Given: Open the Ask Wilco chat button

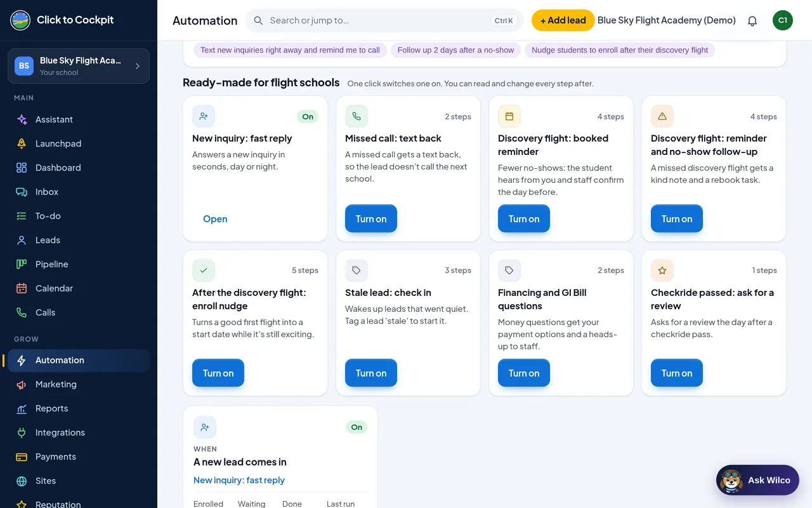Looking at the screenshot, I should pyautogui.click(x=757, y=480).
